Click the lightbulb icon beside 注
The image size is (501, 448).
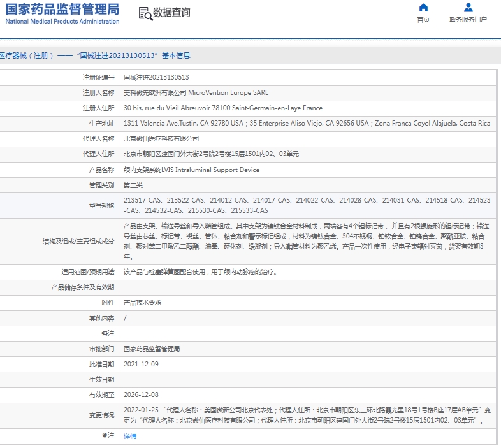(105, 435)
